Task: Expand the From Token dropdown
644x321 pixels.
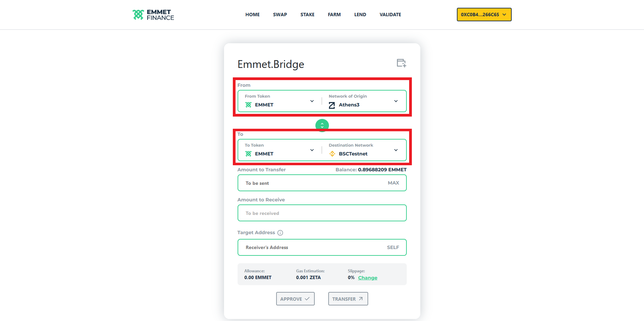Action: [312, 101]
